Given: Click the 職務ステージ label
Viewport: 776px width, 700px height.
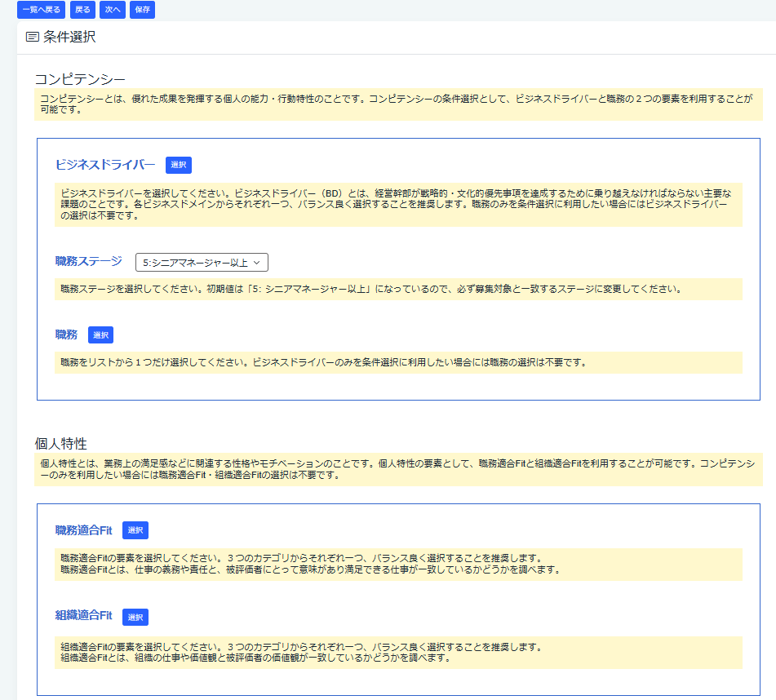Looking at the screenshot, I should pos(86,263).
